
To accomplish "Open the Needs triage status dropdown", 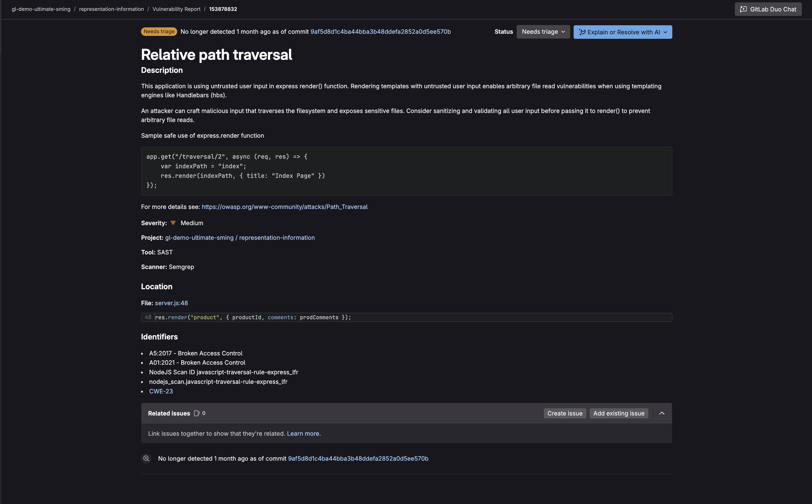I will [543, 32].
